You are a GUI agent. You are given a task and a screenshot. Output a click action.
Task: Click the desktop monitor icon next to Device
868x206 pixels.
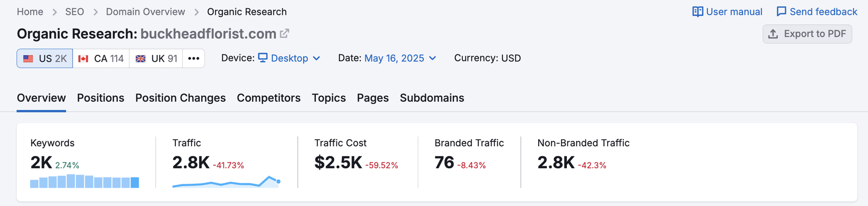[x=263, y=58]
